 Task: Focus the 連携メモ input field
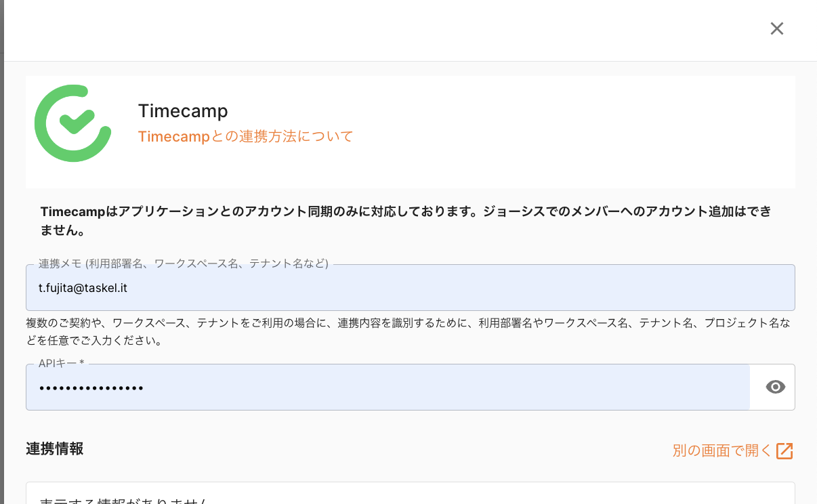coord(474,288)
